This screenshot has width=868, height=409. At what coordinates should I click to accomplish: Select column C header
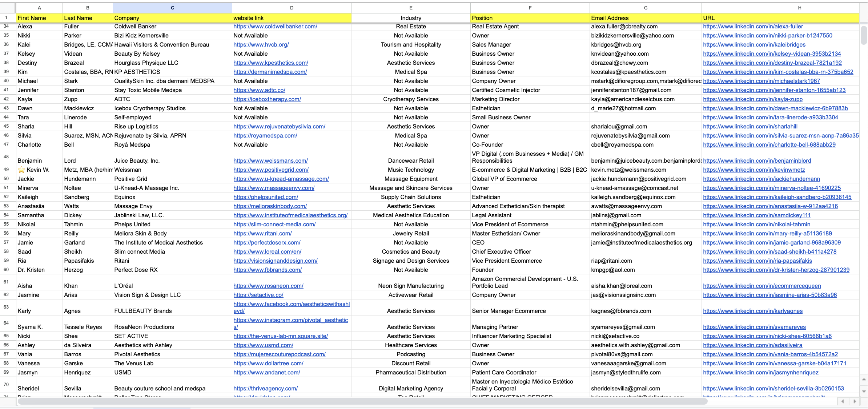(172, 8)
